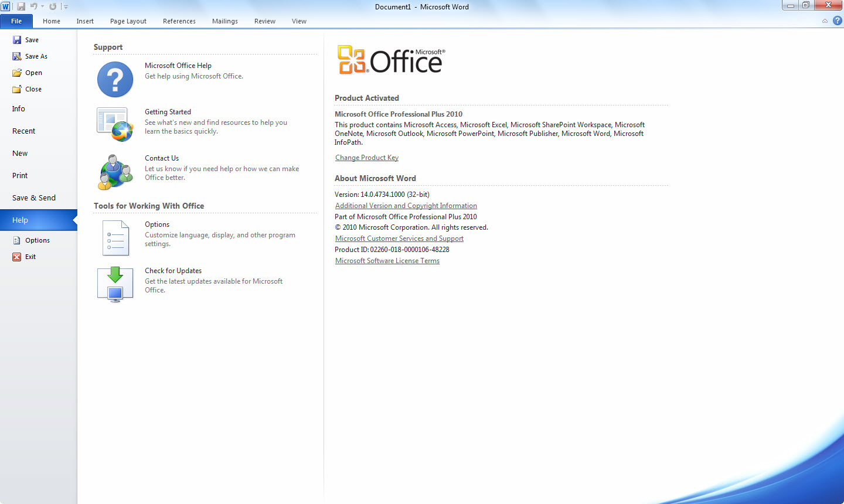Click the Save icon in the sidebar
The image size is (844, 504).
coord(16,40)
